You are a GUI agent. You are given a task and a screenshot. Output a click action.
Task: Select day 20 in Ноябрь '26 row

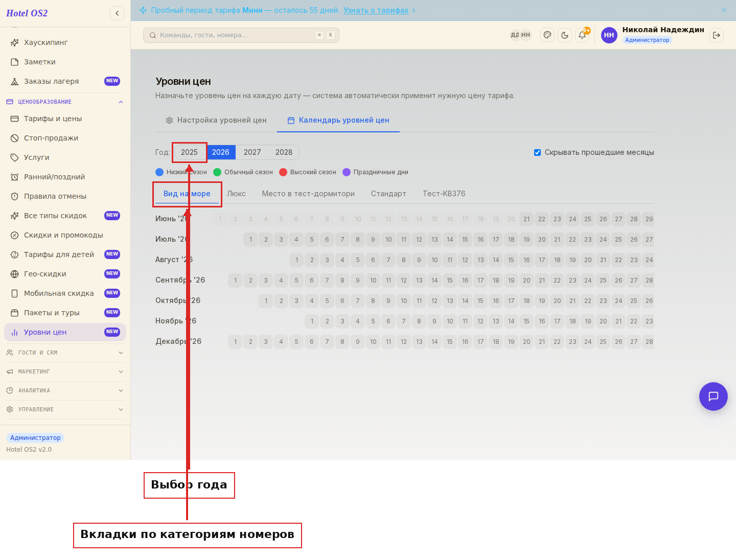[603, 321]
